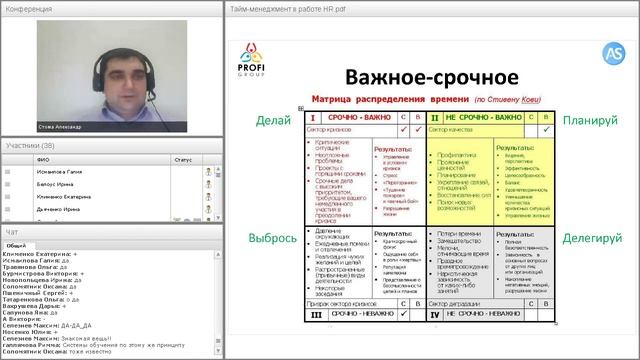The image size is (640, 360).
Task: Click the III СРОЧНО - НЕВАЖНО footer cell
Action: tap(351, 314)
